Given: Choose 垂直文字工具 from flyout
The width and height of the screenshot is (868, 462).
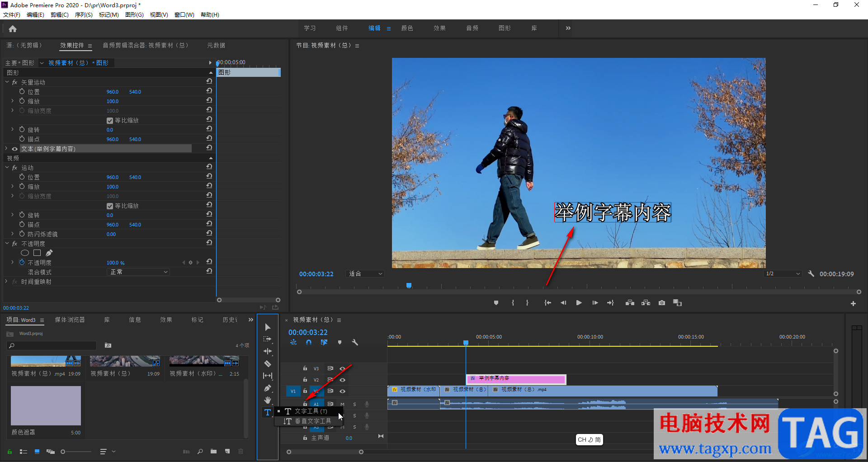Looking at the screenshot, I should coord(309,421).
